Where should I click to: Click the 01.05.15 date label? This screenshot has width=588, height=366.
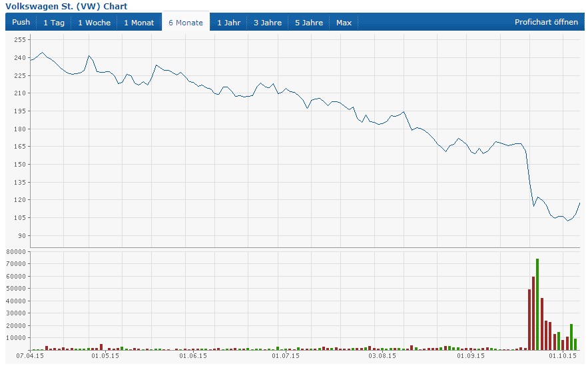pyautogui.click(x=105, y=355)
